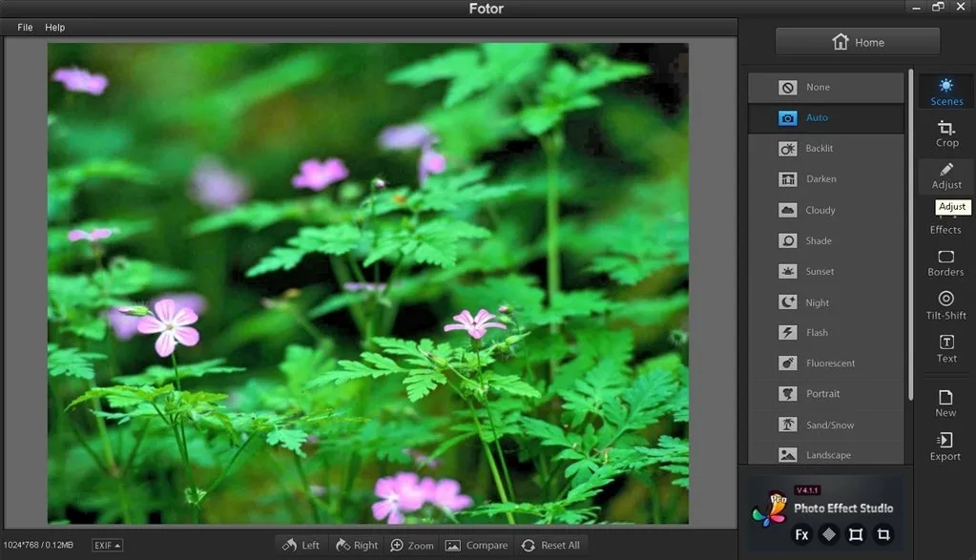976x560 pixels.
Task: Rotate the image Left
Action: point(301,545)
